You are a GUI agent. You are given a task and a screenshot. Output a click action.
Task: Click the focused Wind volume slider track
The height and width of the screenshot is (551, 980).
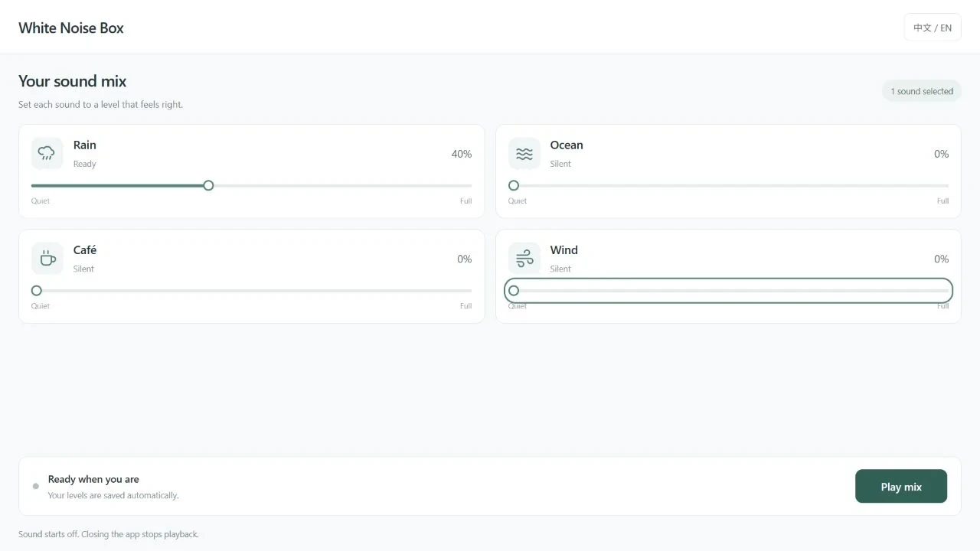[728, 291]
